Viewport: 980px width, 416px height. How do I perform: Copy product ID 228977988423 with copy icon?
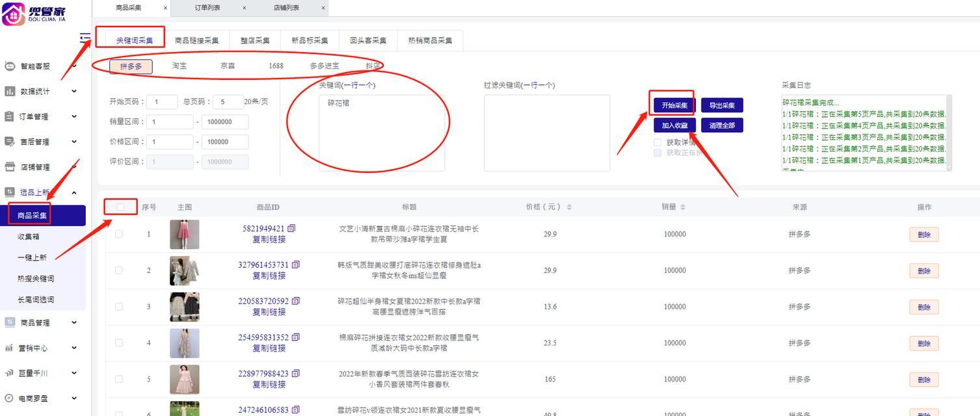pos(296,374)
